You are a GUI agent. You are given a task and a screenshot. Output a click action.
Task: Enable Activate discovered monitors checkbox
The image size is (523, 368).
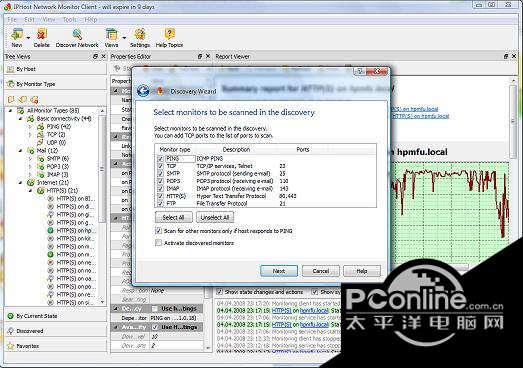click(x=158, y=243)
